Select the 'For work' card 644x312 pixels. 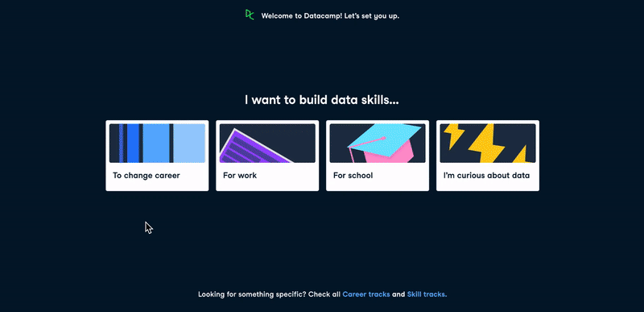click(x=267, y=156)
